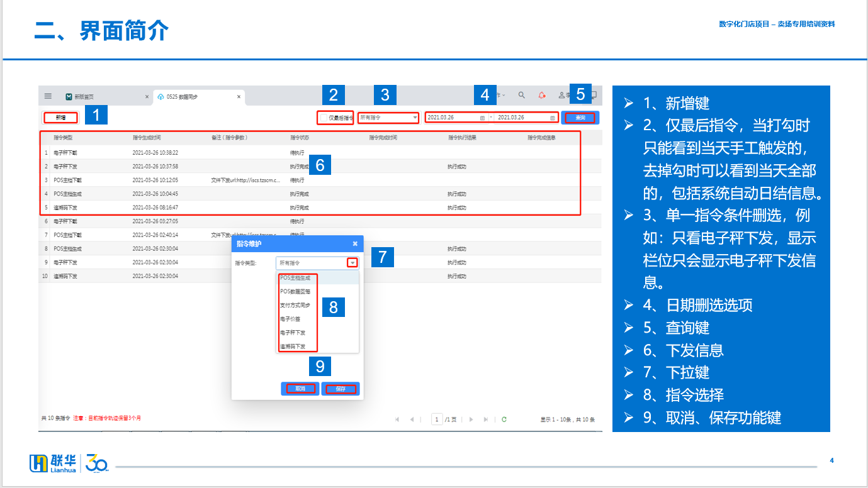
Task: Click the 文件下发url remark in row 3
Action: 245,180
